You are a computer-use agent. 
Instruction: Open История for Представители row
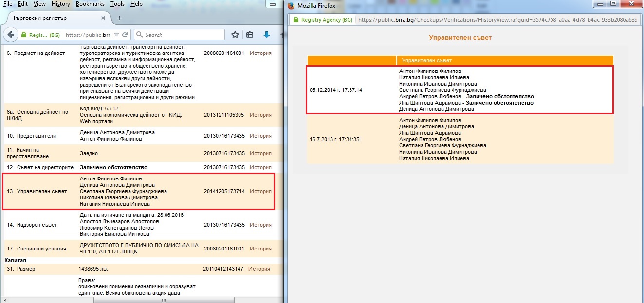coord(260,136)
